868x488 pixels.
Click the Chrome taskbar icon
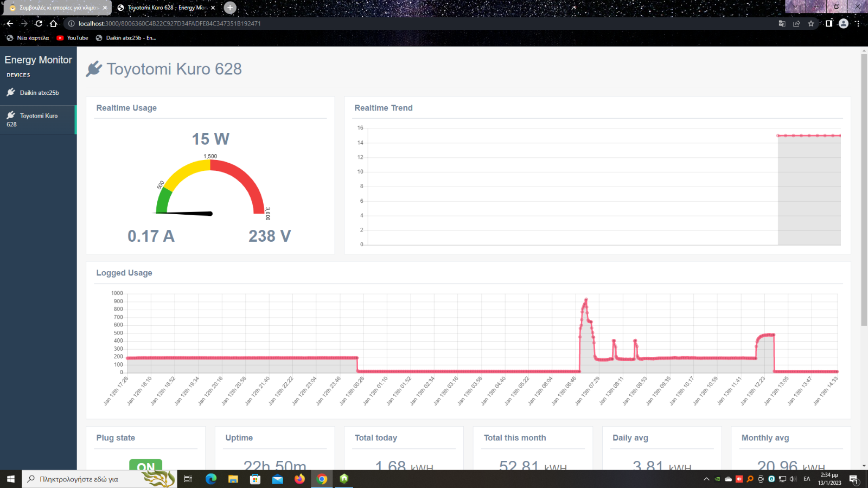coord(322,479)
